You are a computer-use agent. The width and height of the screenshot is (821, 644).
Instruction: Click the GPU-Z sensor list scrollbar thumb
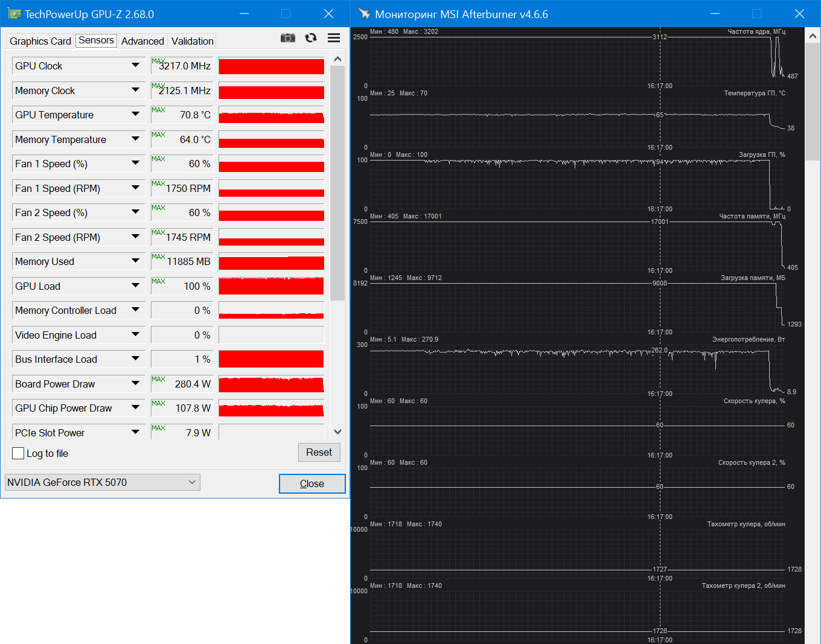pos(337,181)
